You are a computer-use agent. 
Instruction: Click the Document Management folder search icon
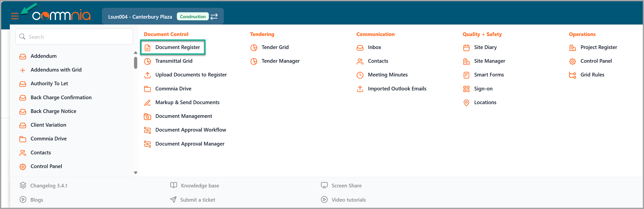coord(147,116)
